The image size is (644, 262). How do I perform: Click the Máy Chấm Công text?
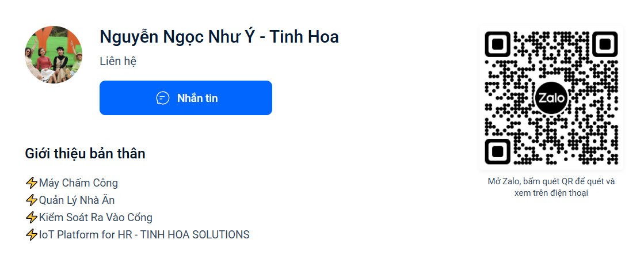pos(78,183)
